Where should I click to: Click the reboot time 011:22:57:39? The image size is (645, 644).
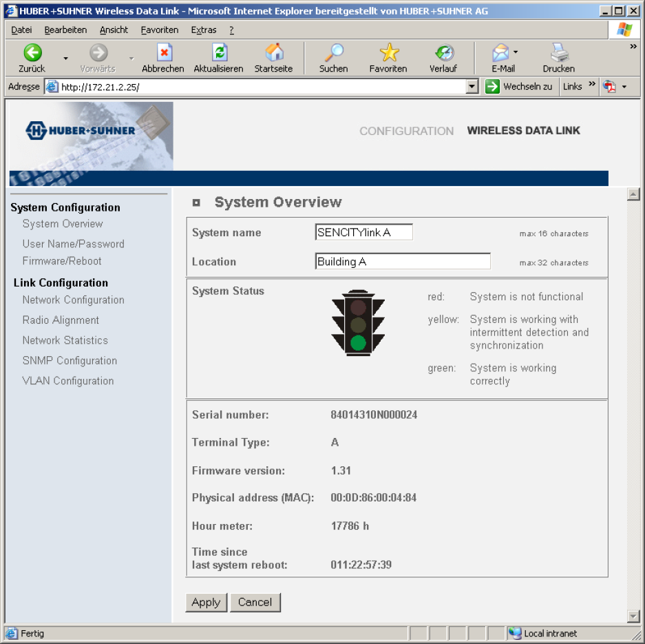tap(361, 565)
